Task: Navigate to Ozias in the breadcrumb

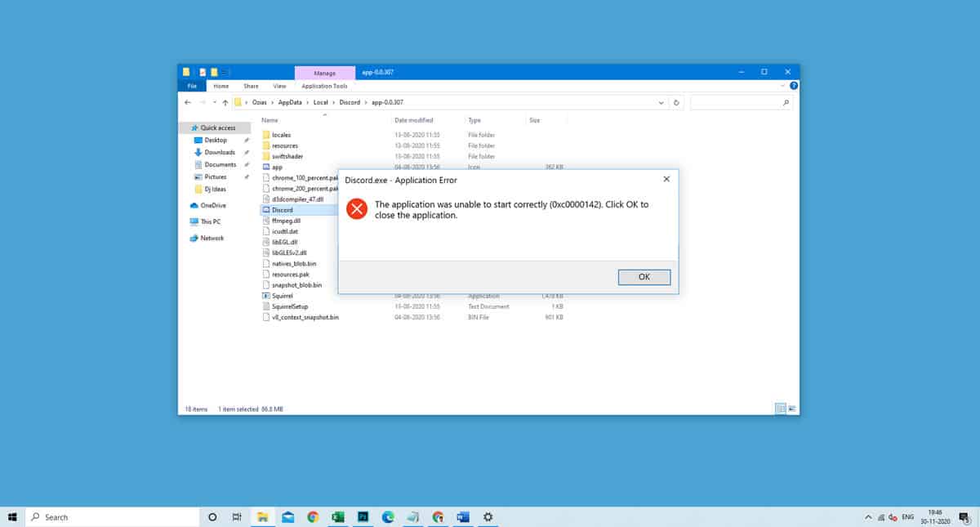Action: [x=258, y=103]
